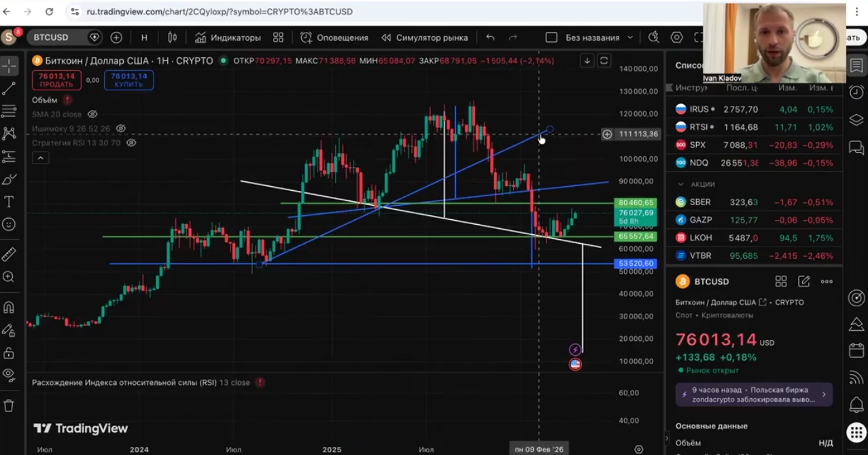
Task: Open the XABCD patterns tool group
Action: [9, 133]
